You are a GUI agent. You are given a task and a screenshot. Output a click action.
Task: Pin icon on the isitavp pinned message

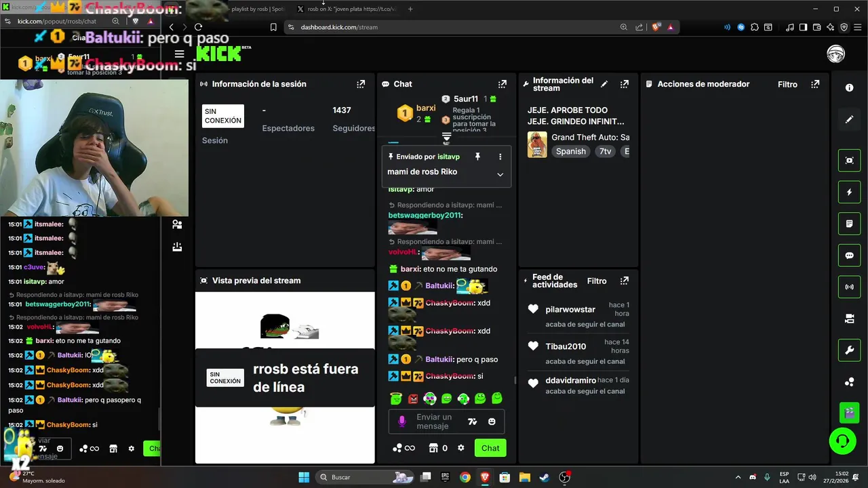[477, 157]
